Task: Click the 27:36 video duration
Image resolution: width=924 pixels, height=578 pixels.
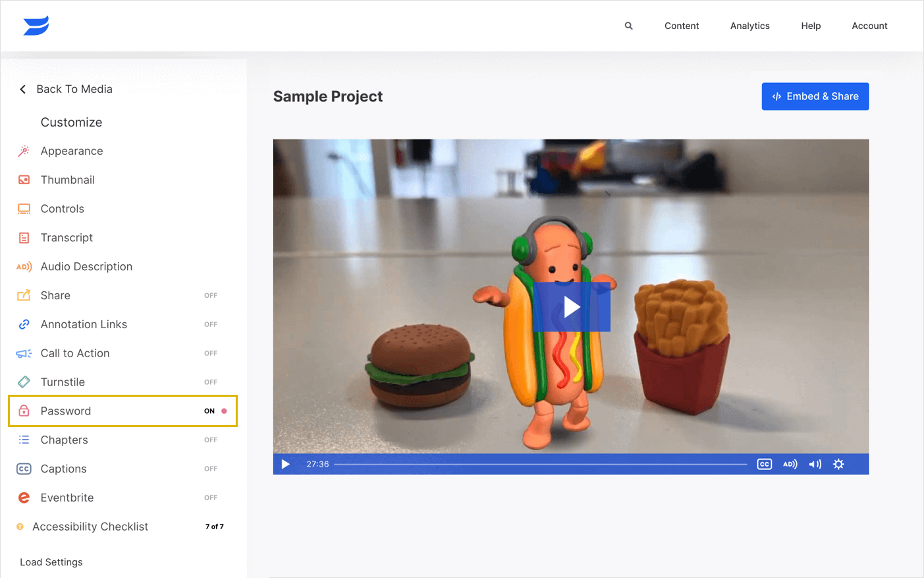Action: pos(317,464)
